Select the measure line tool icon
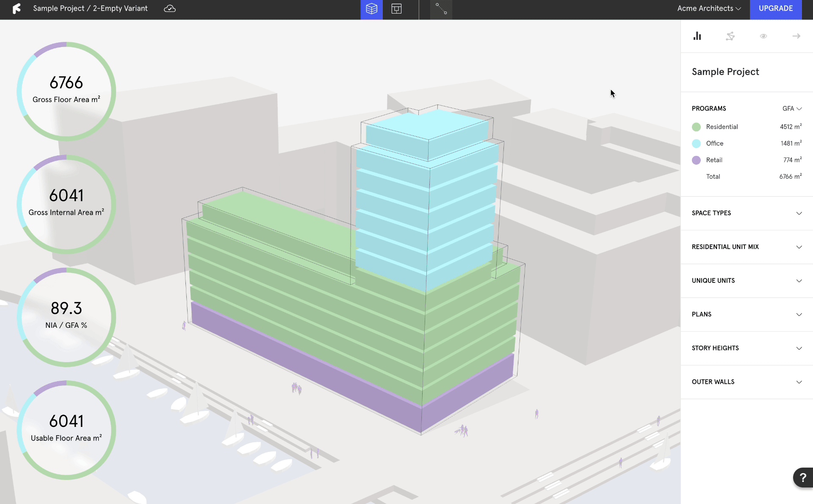813x504 pixels. (x=441, y=9)
